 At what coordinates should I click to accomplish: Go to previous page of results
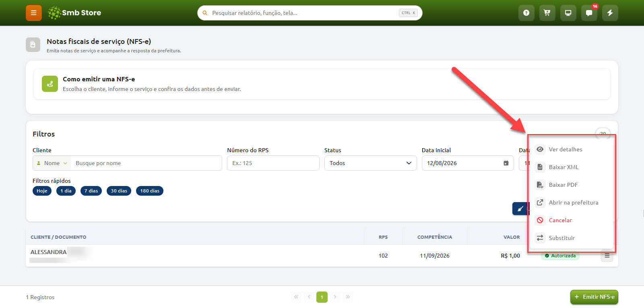coord(309,297)
